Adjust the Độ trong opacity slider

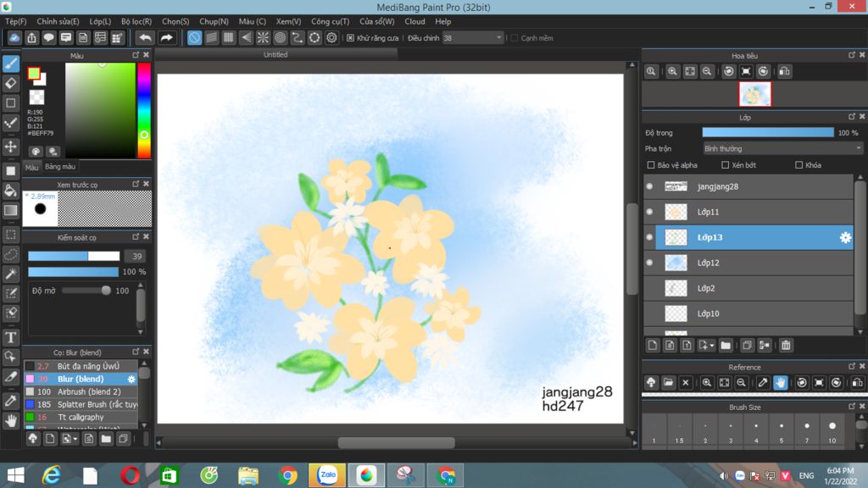click(768, 132)
